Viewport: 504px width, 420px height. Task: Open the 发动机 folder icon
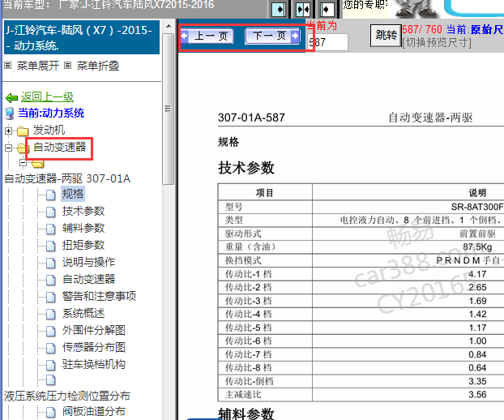[23, 131]
